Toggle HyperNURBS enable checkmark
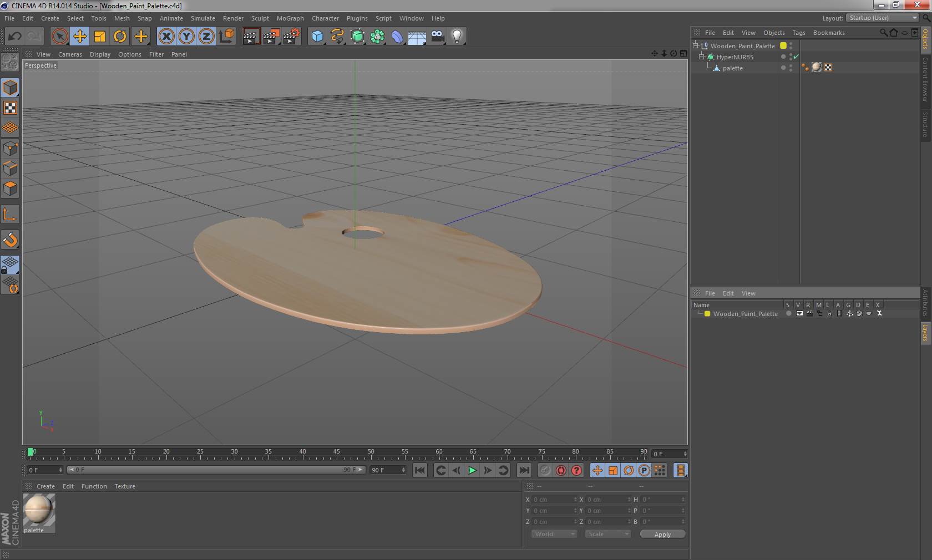This screenshot has width=932, height=560. [796, 57]
